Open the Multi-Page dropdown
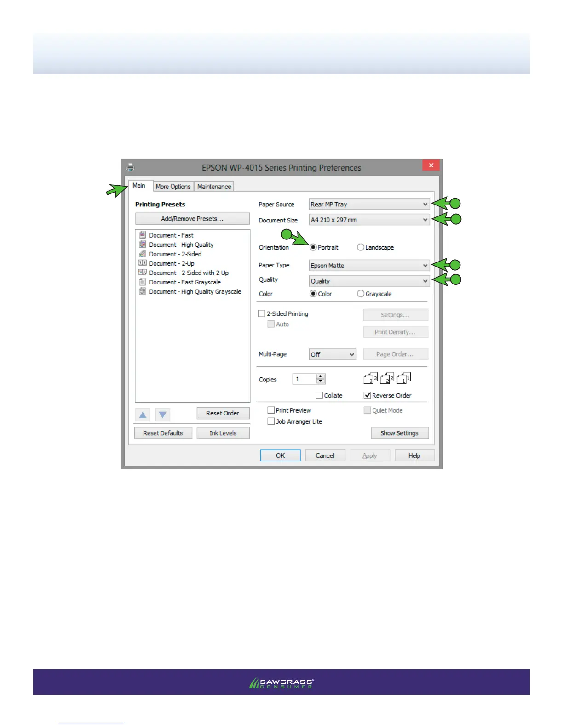The width and height of the screenshot is (563, 728). 333,354
